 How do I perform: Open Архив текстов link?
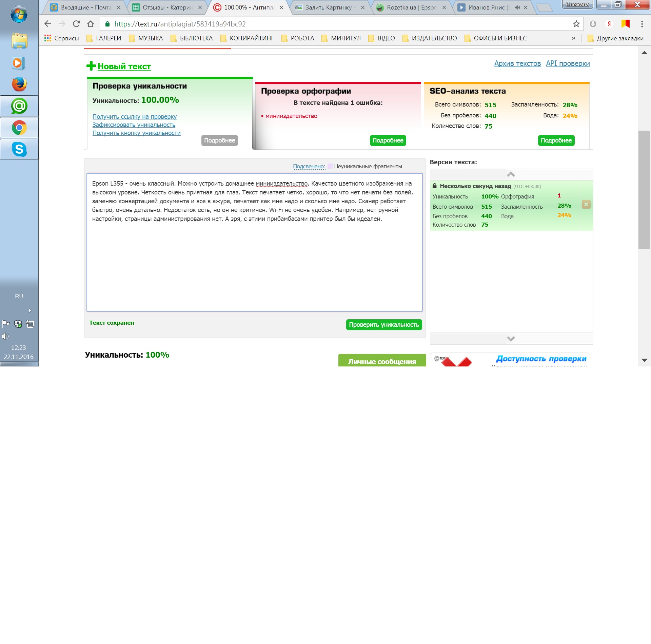[517, 63]
